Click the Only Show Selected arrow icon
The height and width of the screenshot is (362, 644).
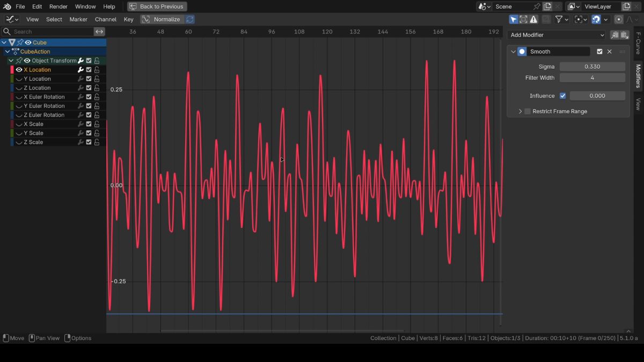click(513, 19)
